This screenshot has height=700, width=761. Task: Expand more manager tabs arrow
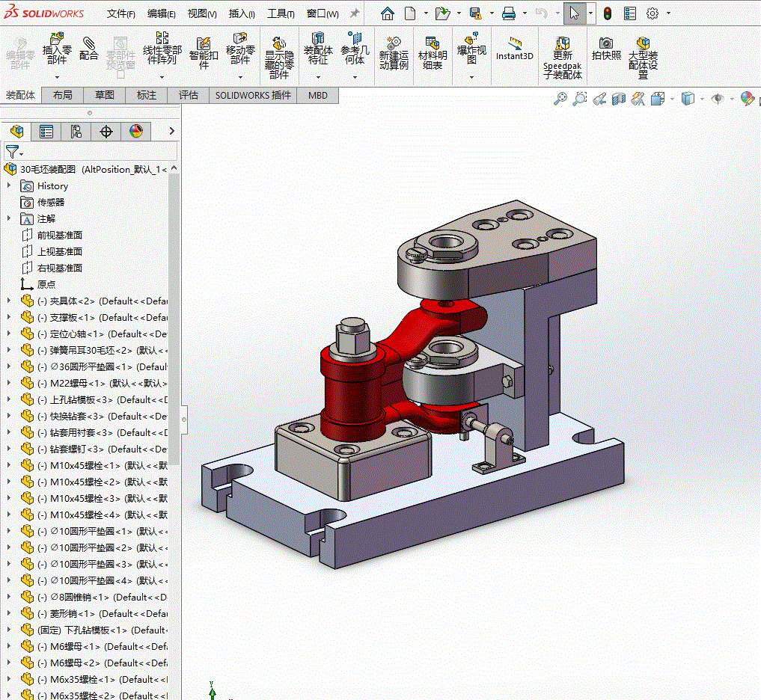click(171, 131)
